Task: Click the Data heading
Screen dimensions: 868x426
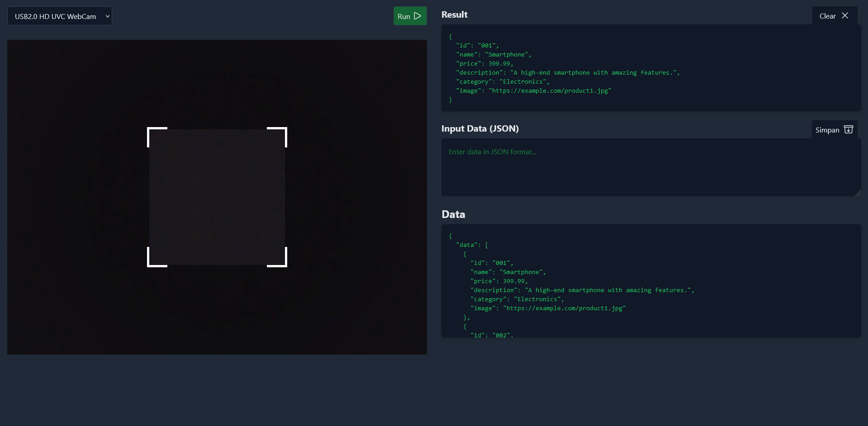Action: tap(453, 214)
